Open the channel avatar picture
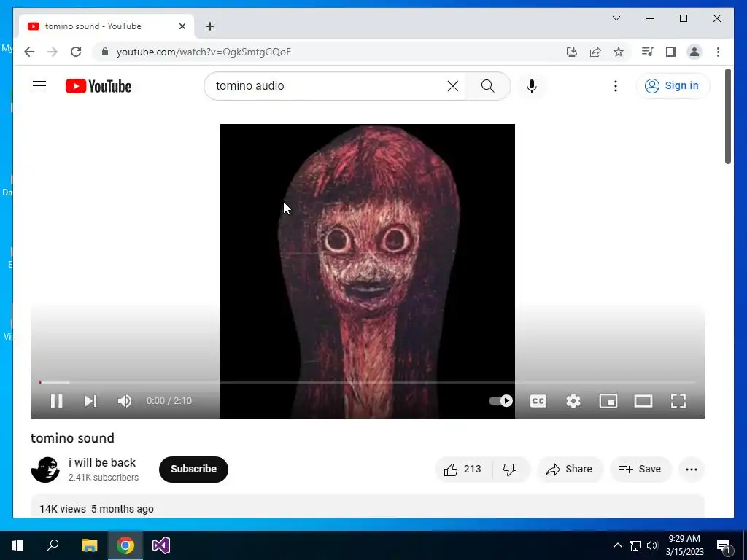This screenshot has height=560, width=747. 45,470
